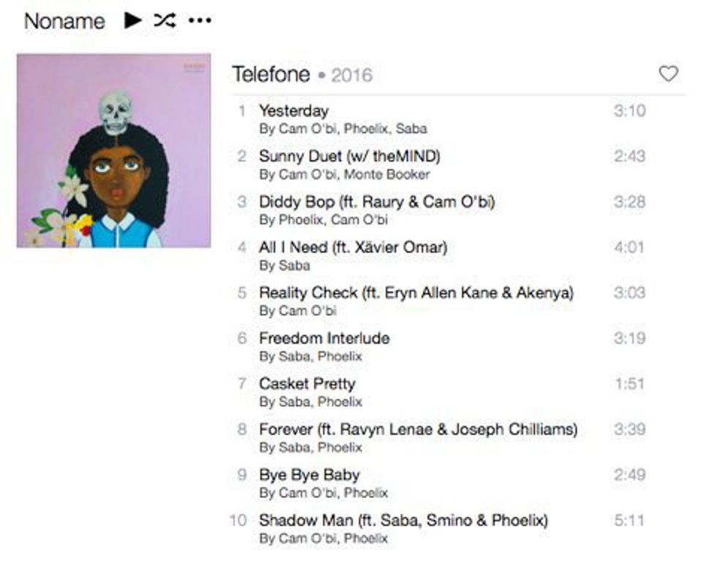Open the three-dot more options menu
The image size is (717, 588).
click(200, 20)
